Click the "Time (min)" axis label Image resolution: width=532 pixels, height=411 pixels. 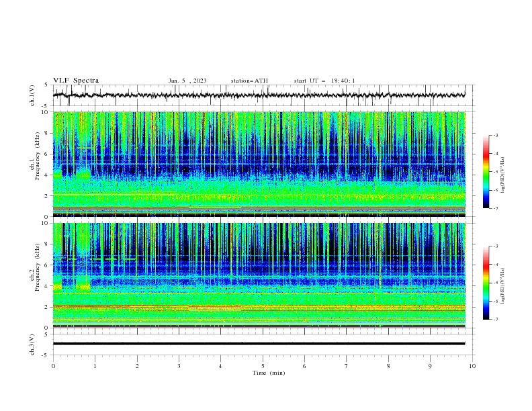pos(269,373)
